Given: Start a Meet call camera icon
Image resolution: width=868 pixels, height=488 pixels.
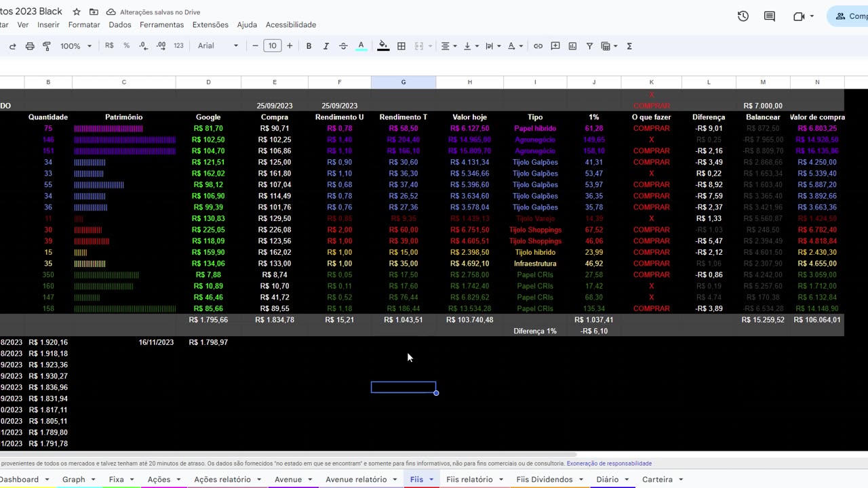Looking at the screenshot, I should [x=799, y=16].
